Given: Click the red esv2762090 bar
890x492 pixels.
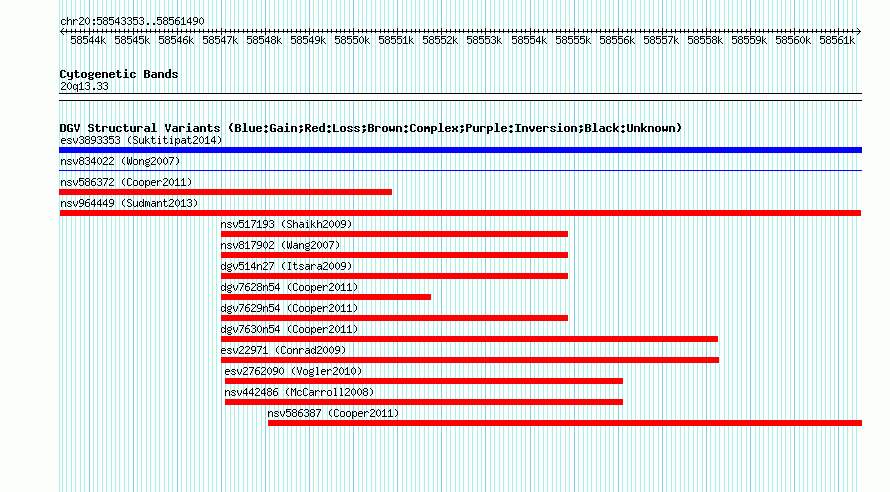Looking at the screenshot, I should pyautogui.click(x=424, y=381).
